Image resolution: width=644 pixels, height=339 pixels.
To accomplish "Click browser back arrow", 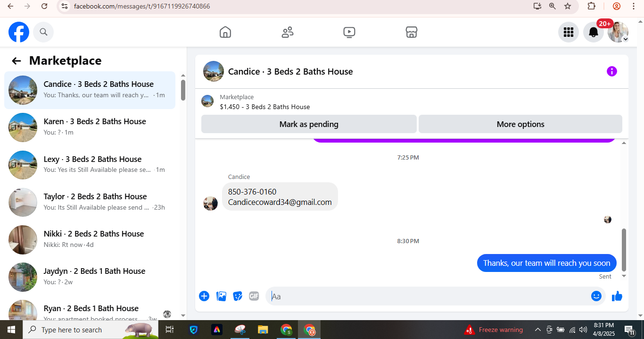I will [x=10, y=6].
